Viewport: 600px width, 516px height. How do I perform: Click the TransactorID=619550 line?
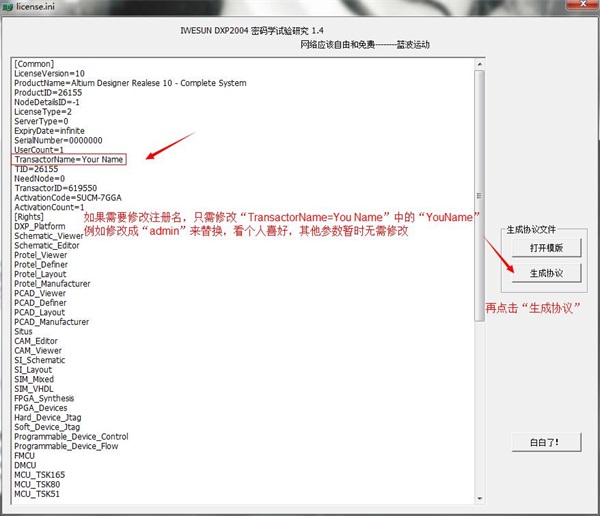point(56,188)
